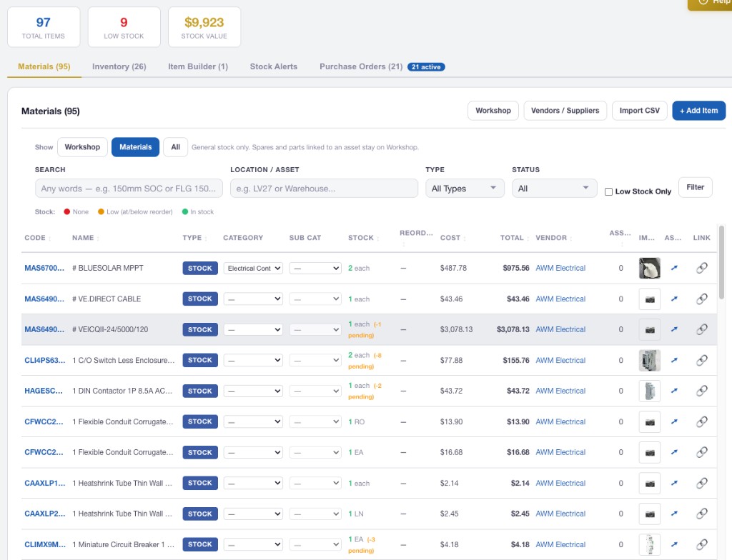
Task: Click camera placeholder icon for VEICQII-24/5000/120 row
Action: [x=649, y=329]
